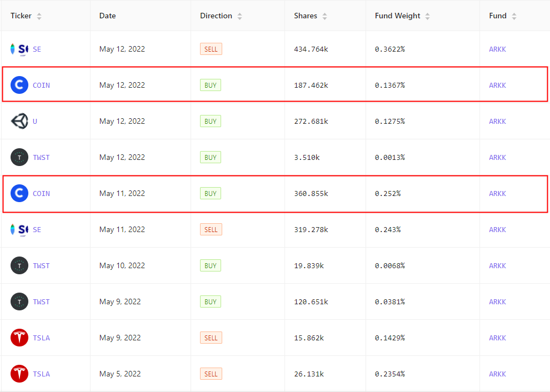The image size is (550, 392).
Task: Click the Date column header
Action: (x=107, y=16)
